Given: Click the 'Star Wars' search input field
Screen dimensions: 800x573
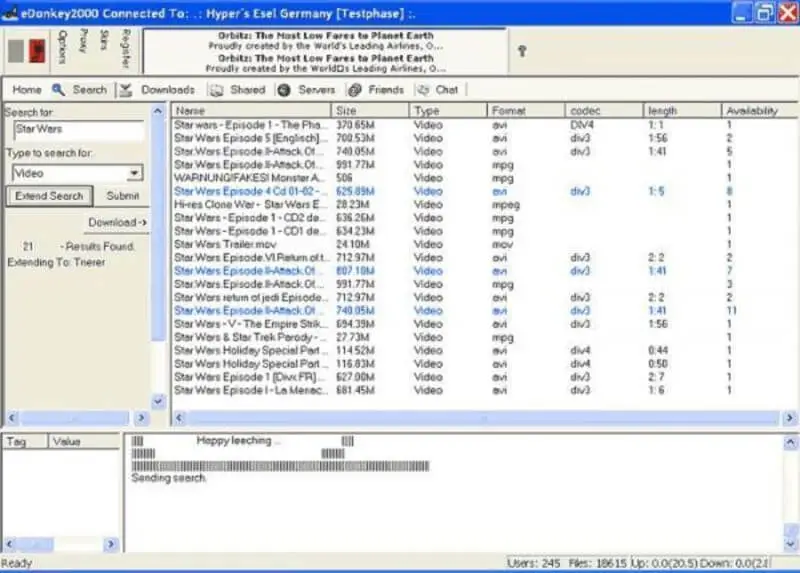Looking at the screenshot, I should pyautogui.click(x=78, y=130).
